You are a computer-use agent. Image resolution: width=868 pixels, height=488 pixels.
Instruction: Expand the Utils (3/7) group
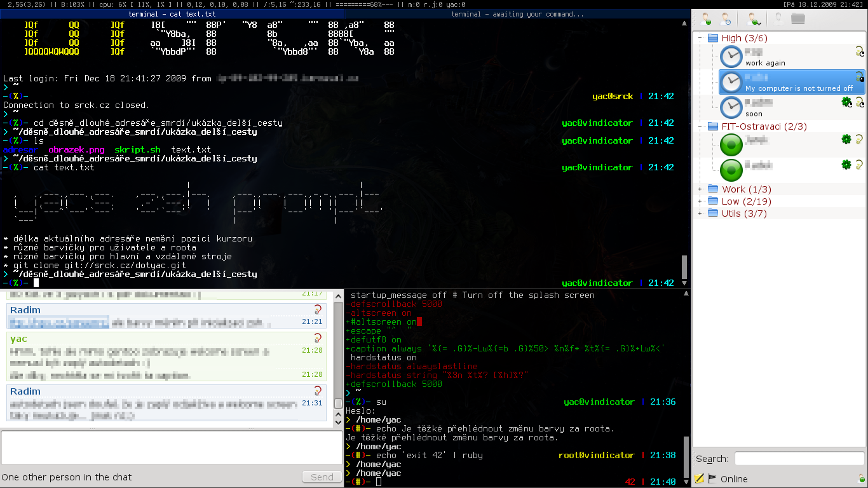tap(700, 213)
